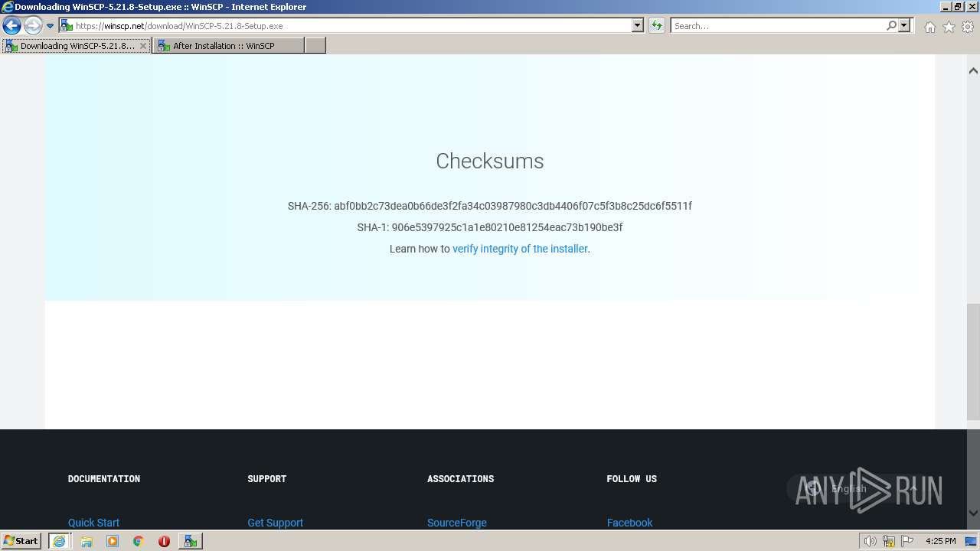Image resolution: width=980 pixels, height=551 pixels.
Task: Click the Show desktop button
Action: click(972, 541)
